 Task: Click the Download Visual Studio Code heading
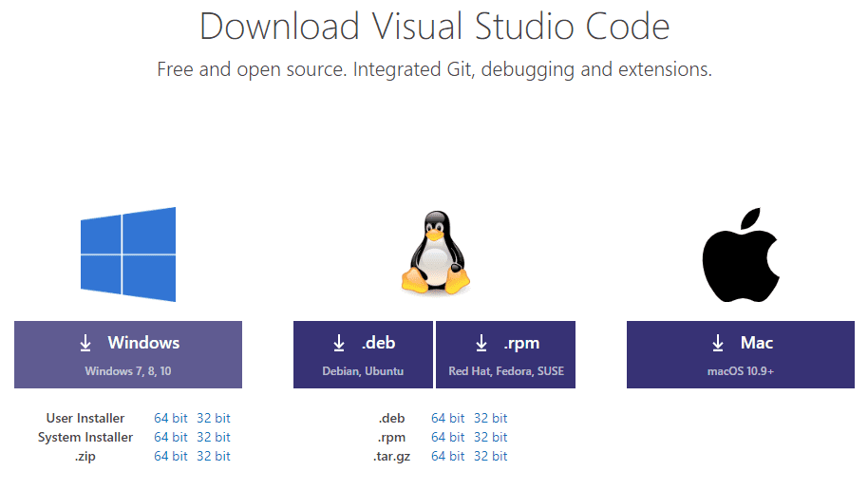(x=434, y=27)
